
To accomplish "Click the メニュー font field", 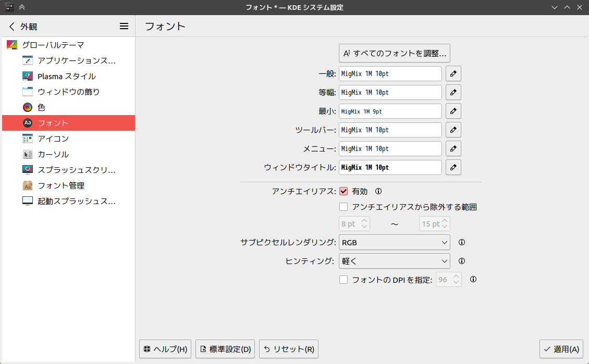I will [x=390, y=148].
